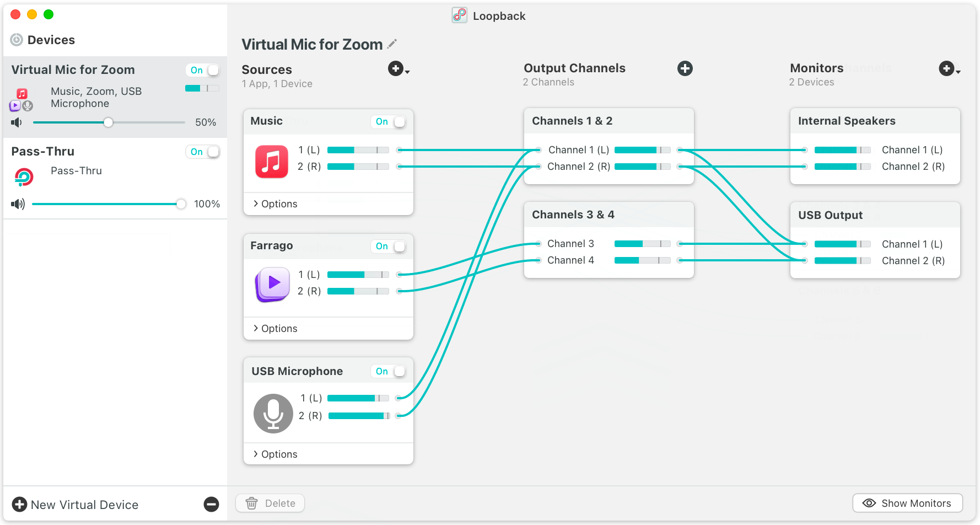Click the Music source title
Viewport: 980px width, 525px height.
pyautogui.click(x=266, y=121)
